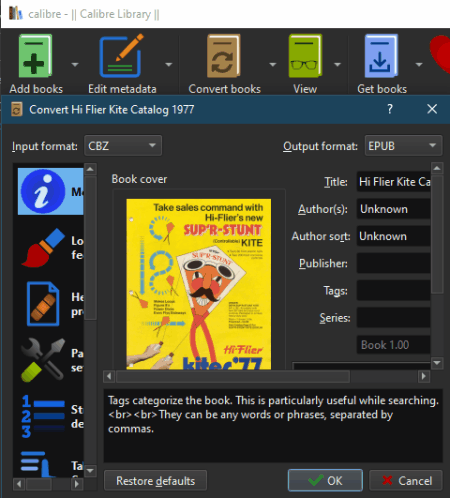Click metadata panel scroll down arrow

(x=437, y=363)
